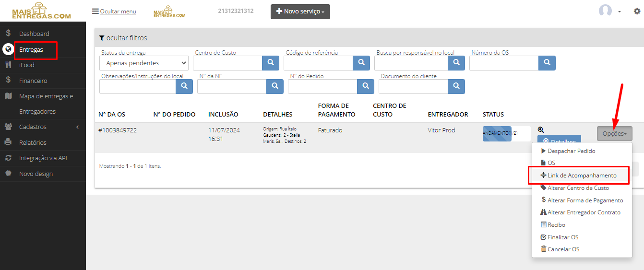
Task: Collapse filters via ocultar filtros
Action: click(123, 38)
